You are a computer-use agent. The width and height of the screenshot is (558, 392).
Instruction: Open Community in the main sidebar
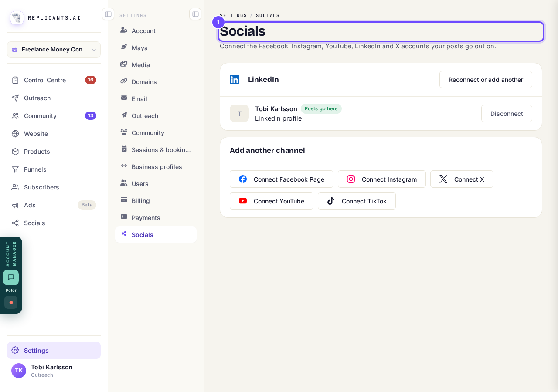click(54, 116)
